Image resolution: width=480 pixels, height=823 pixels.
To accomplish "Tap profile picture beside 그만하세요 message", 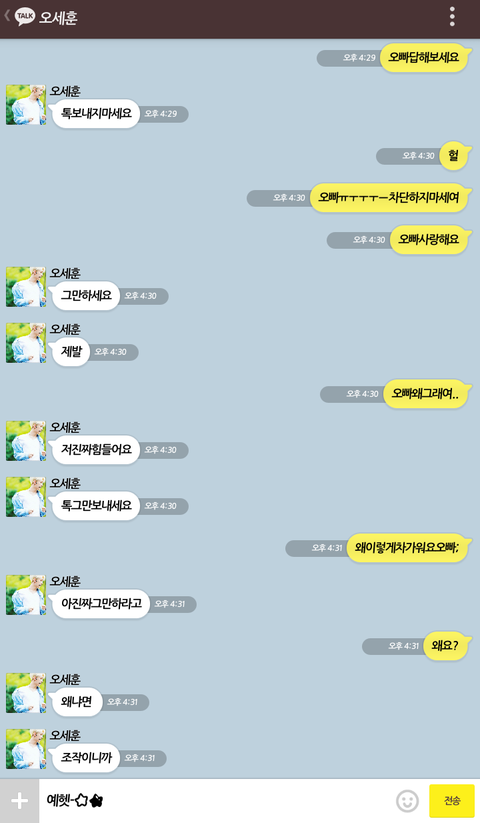I will [26, 287].
